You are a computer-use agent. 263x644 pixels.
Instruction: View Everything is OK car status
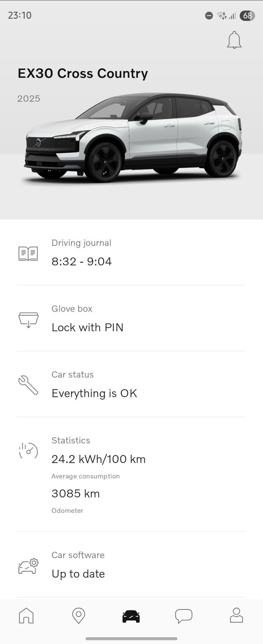tap(94, 393)
